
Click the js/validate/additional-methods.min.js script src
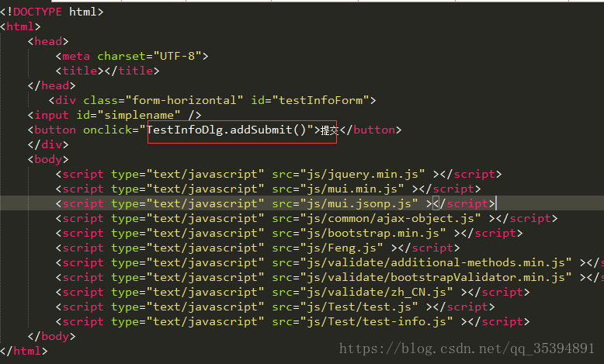pyautogui.click(x=436, y=262)
